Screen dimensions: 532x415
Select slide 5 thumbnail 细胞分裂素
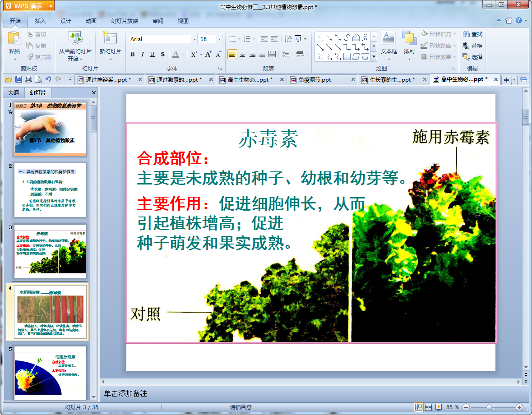pyautogui.click(x=50, y=373)
